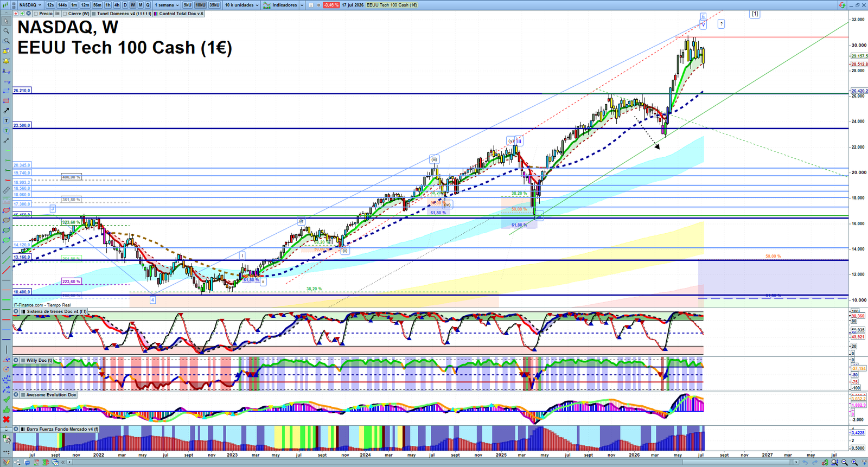Viewport: 868px width, 467px height.
Task: Click the double left scroll arrow at bottom
Action: tap(62, 462)
